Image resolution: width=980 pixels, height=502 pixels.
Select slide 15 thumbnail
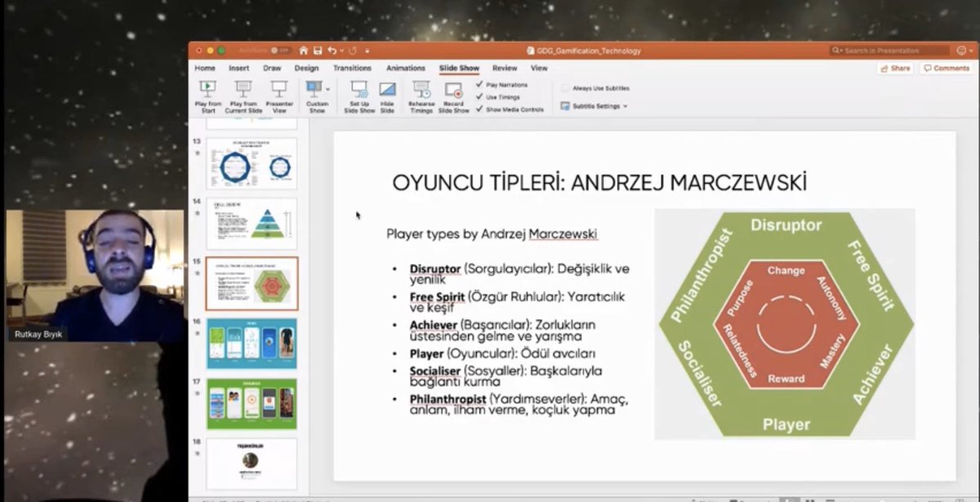(252, 283)
